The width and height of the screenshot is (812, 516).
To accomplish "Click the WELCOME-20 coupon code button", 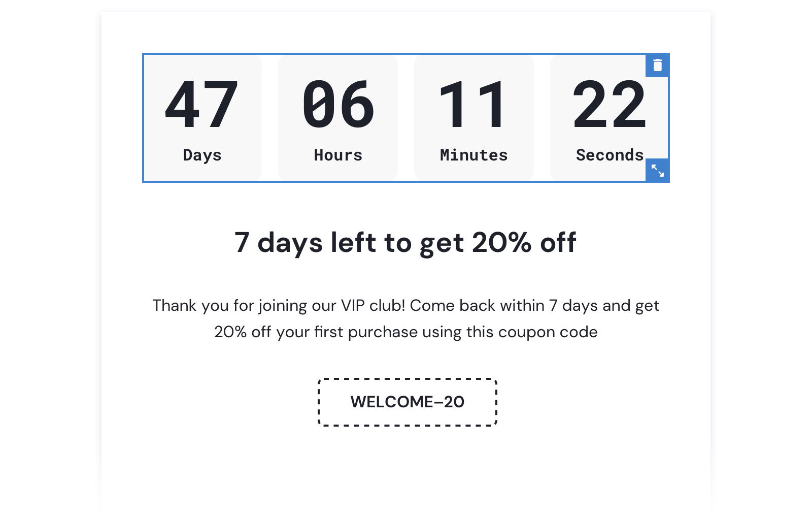I will (407, 402).
